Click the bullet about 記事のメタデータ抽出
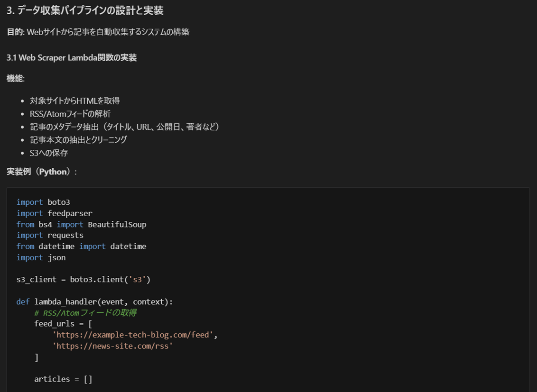 pos(124,127)
